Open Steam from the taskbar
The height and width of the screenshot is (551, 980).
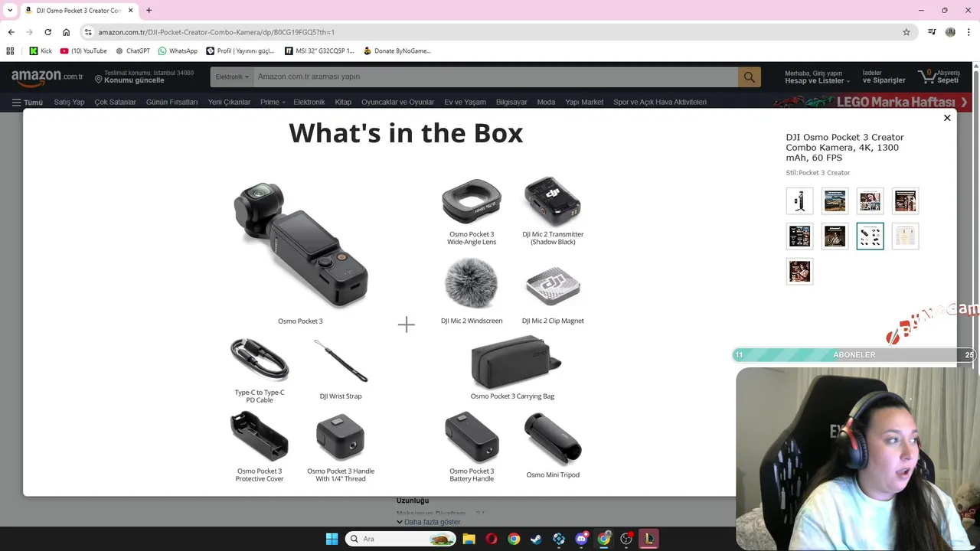click(536, 539)
